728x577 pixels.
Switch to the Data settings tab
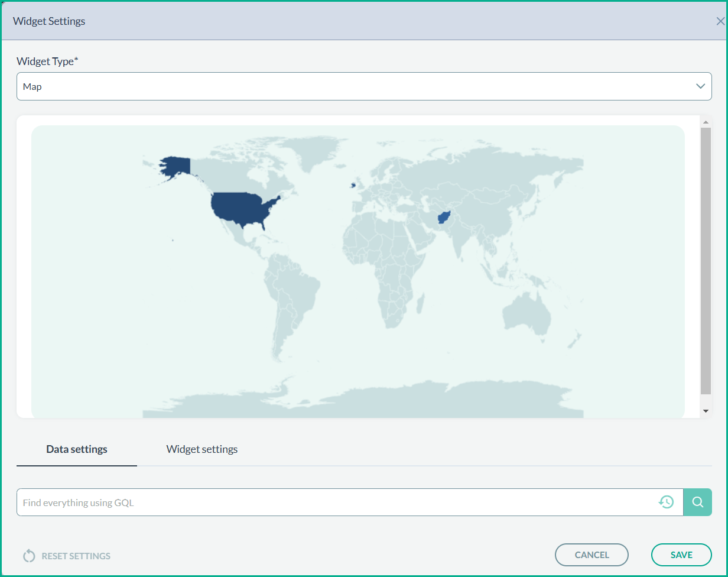click(77, 449)
